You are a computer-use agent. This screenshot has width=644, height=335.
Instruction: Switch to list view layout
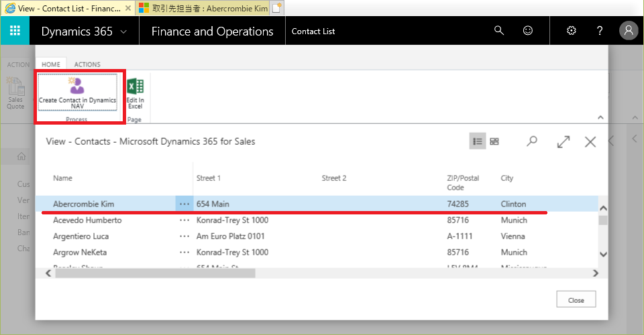478,141
